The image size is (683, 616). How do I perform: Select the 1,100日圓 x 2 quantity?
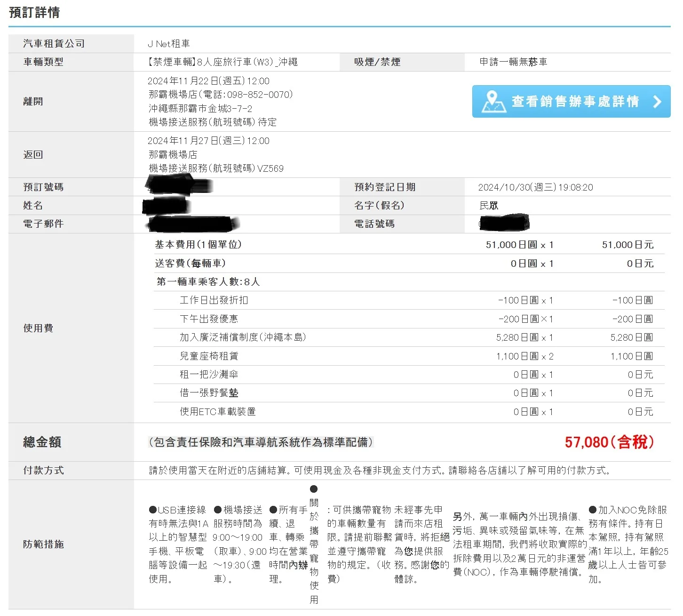[x=525, y=356]
